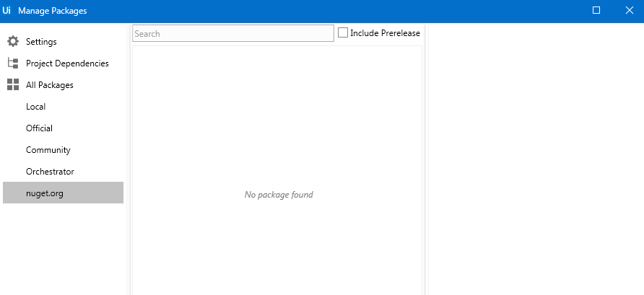644x295 pixels.
Task: Maximize the Manage Packages window
Action: [x=596, y=11]
